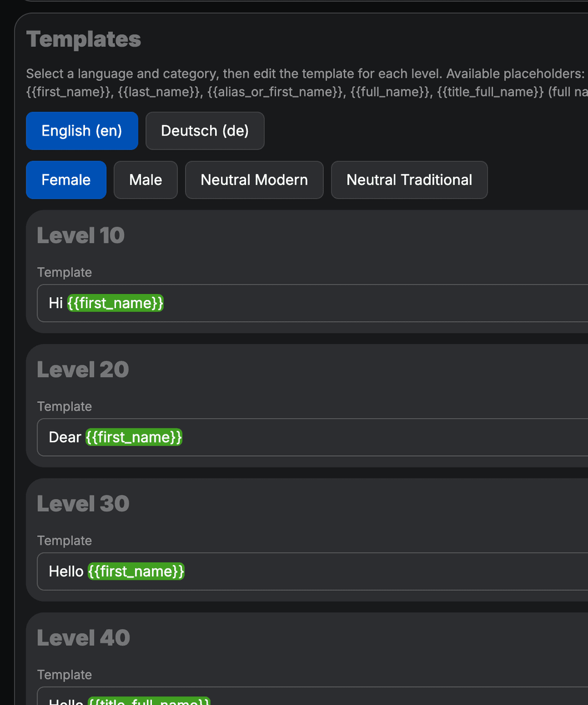Click the Template label under Level 20
The width and height of the screenshot is (588, 705).
tap(64, 407)
